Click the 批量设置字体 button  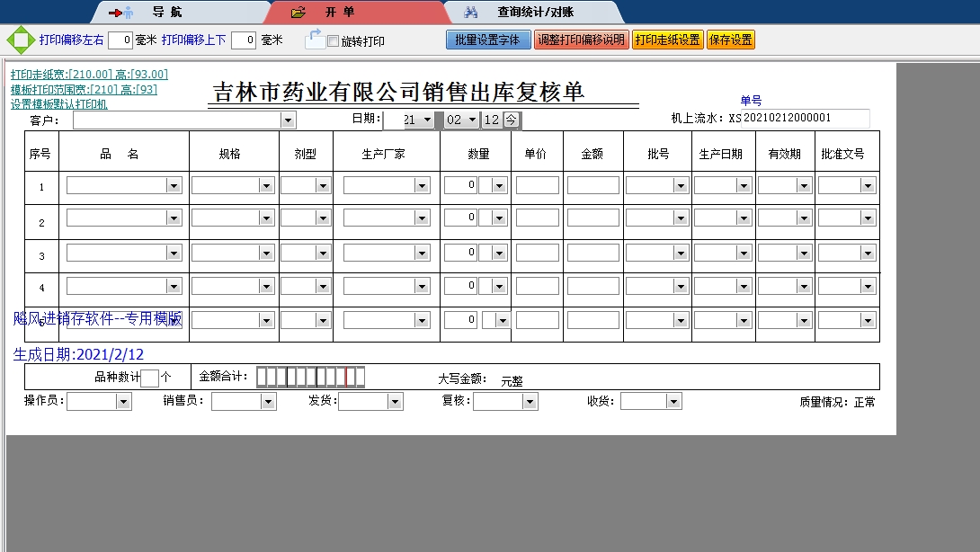488,40
